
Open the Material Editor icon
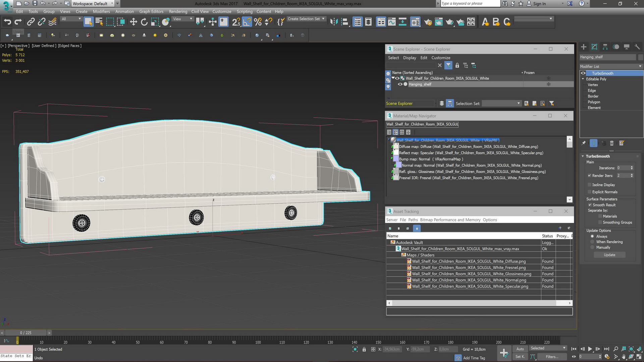[x=415, y=22]
